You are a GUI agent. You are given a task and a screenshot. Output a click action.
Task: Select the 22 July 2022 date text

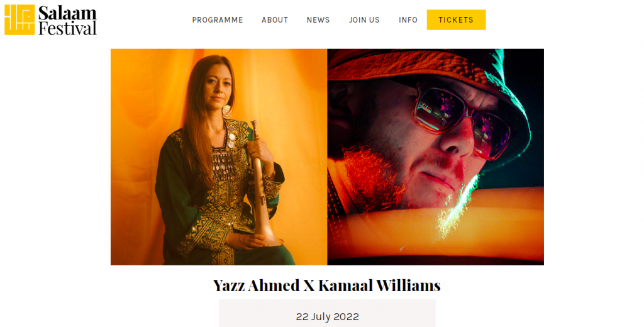[327, 317]
